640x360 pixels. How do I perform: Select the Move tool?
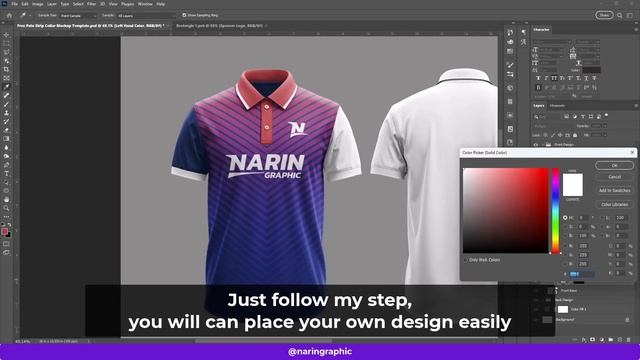click(6, 35)
